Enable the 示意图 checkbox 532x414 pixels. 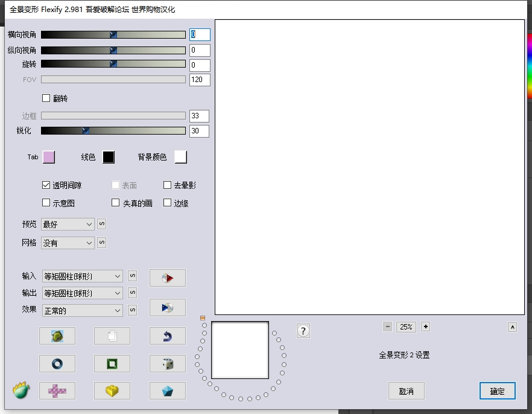46,203
